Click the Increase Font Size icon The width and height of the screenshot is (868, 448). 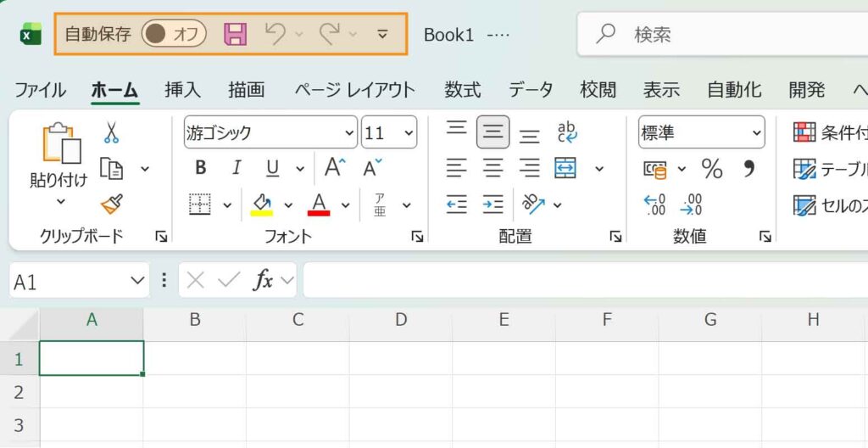coord(335,168)
